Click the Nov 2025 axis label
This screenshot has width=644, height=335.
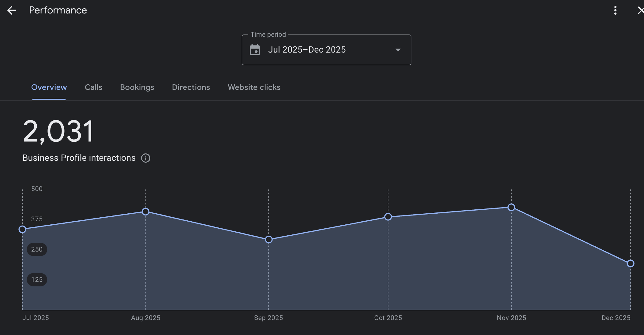click(x=511, y=318)
